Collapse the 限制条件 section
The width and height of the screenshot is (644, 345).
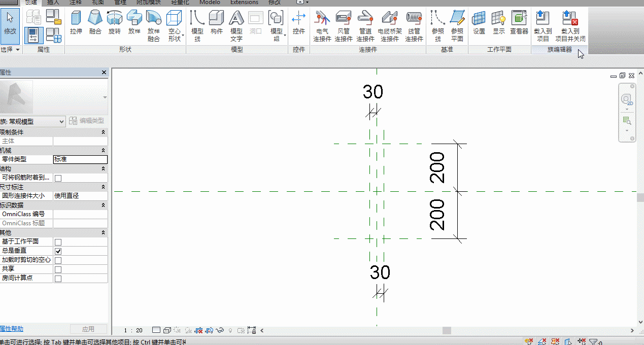point(104,132)
